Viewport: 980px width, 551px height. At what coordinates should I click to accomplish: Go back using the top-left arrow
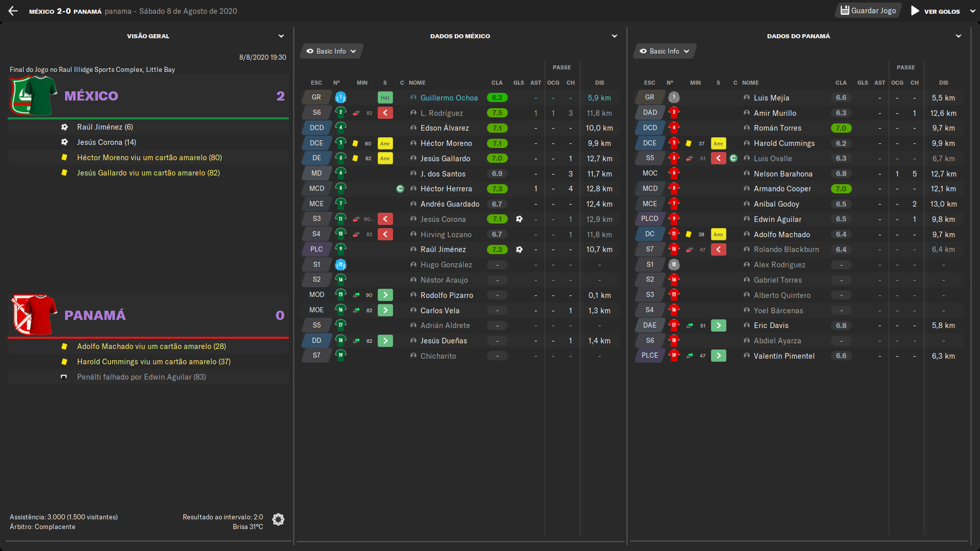[x=13, y=11]
